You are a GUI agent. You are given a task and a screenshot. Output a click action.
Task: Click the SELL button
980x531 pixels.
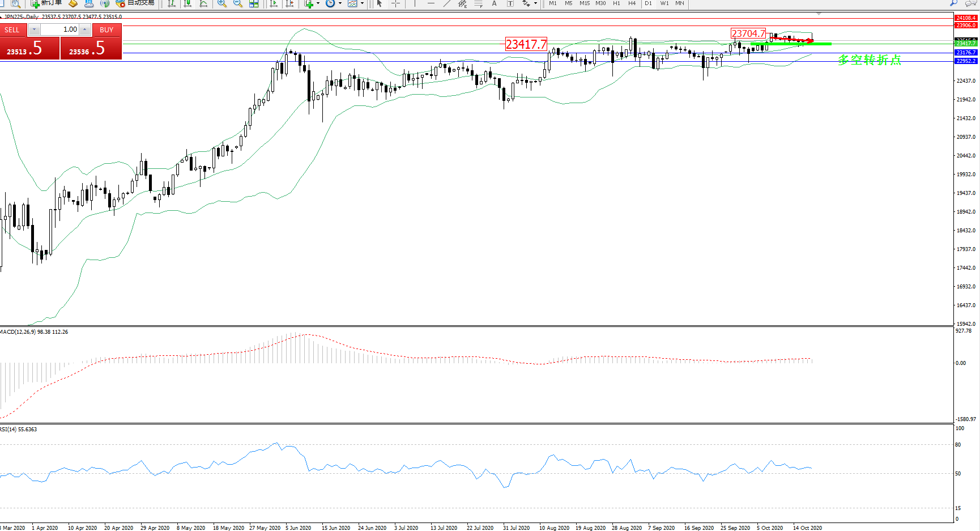pos(12,29)
